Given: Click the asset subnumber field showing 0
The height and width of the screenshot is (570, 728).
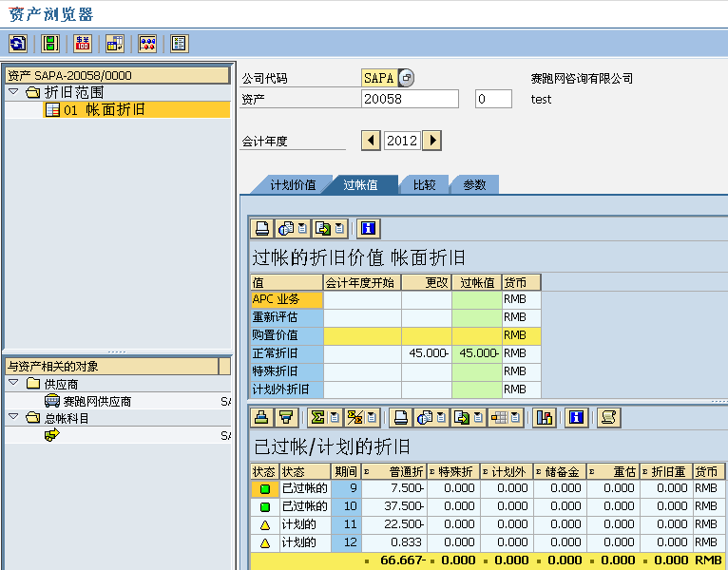Looking at the screenshot, I should [493, 99].
